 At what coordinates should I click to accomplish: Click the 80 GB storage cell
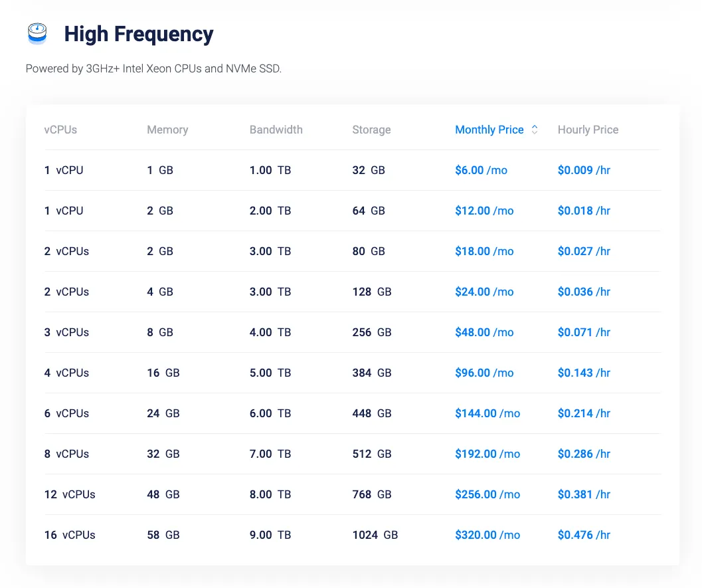tap(369, 251)
